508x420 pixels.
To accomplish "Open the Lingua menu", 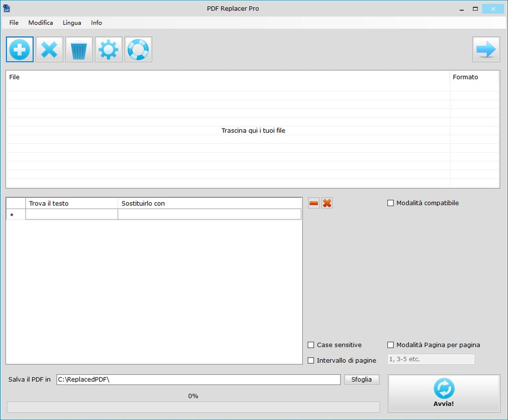I will pyautogui.click(x=72, y=23).
